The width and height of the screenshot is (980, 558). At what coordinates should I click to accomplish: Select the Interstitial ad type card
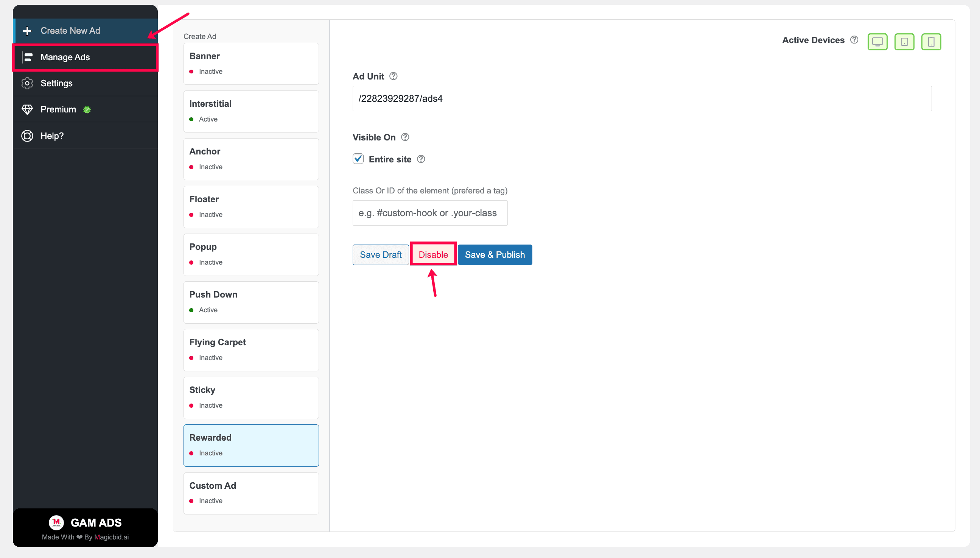click(251, 111)
